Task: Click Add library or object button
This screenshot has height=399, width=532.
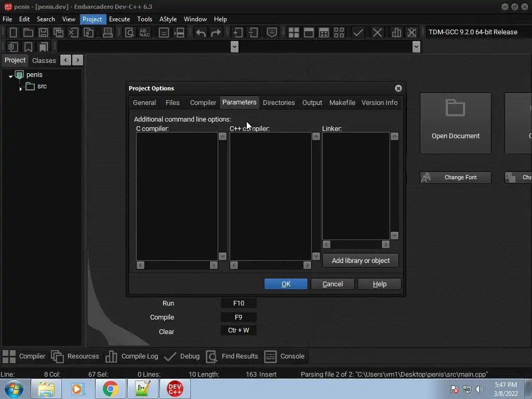Action: pyautogui.click(x=361, y=261)
